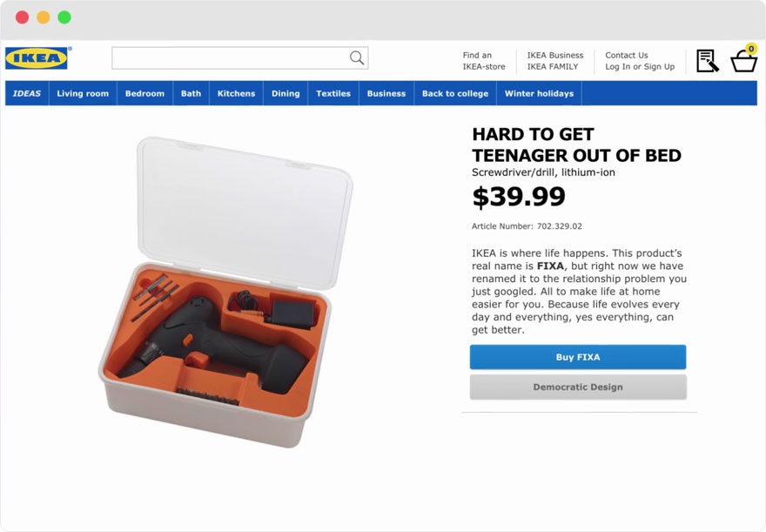Click the yellow minimize window dot
Image resolution: width=766 pixels, height=532 pixels.
click(44, 17)
